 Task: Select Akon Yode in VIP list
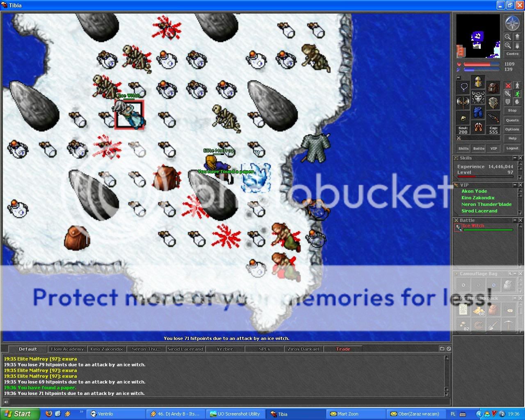pyautogui.click(x=474, y=191)
